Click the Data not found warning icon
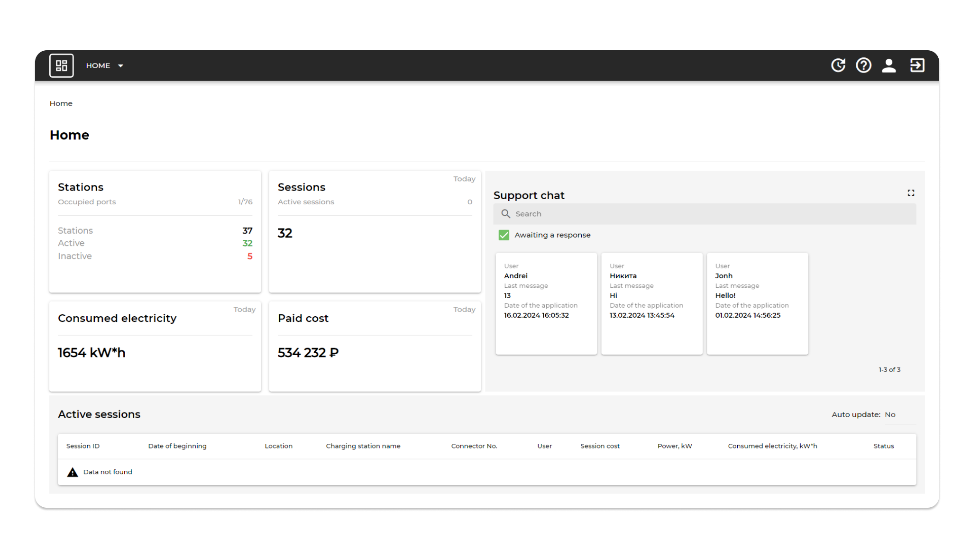This screenshot has width=980, height=558. pyautogui.click(x=73, y=472)
